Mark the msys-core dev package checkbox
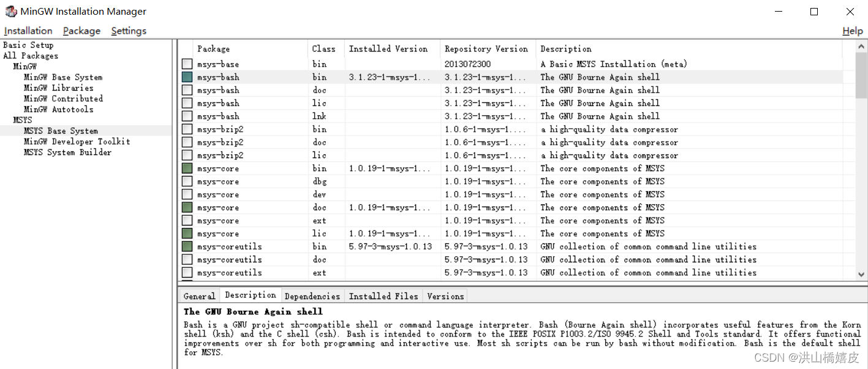868x369 pixels. point(187,194)
